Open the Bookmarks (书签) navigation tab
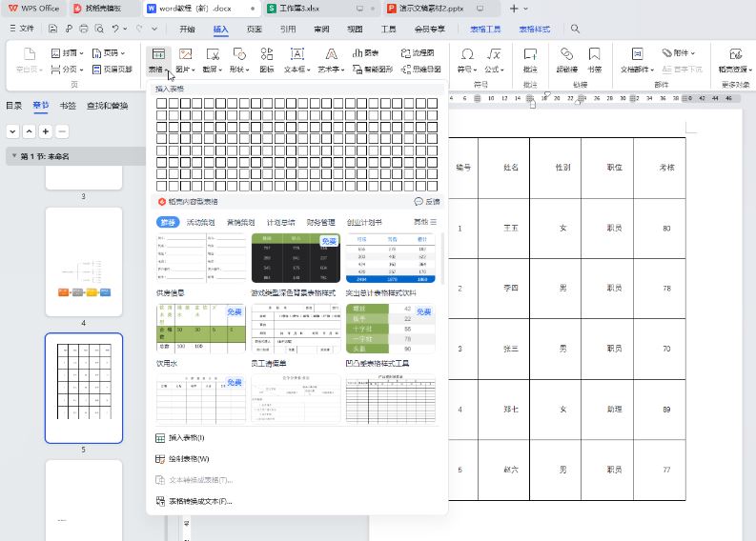This screenshot has height=541, width=756. pos(68,106)
